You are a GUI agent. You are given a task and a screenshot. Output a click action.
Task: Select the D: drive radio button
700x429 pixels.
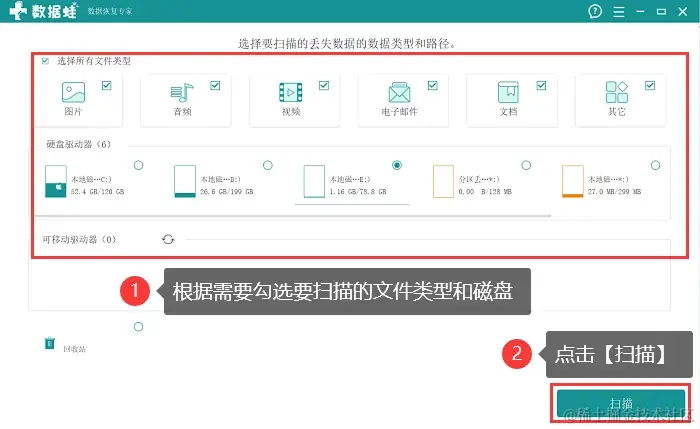tap(267, 165)
